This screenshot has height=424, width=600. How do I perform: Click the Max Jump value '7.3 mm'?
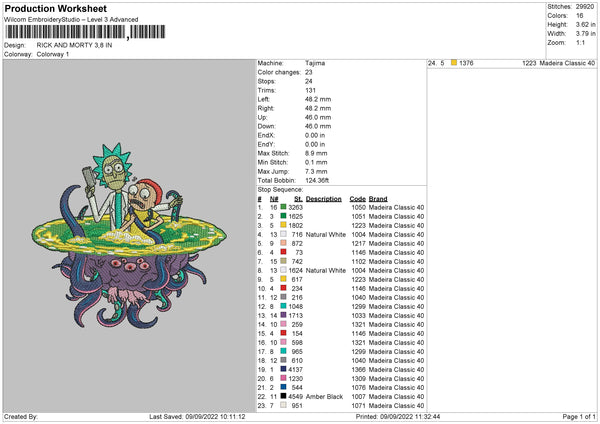point(316,171)
